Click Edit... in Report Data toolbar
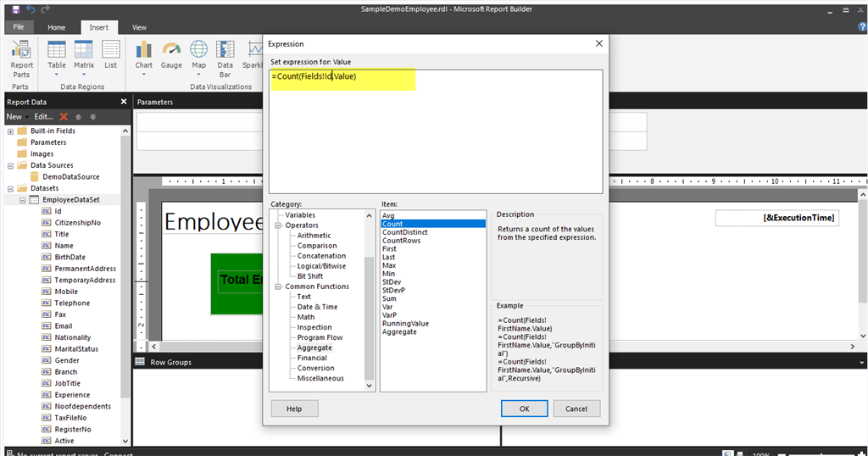This screenshot has width=868, height=456. point(44,117)
